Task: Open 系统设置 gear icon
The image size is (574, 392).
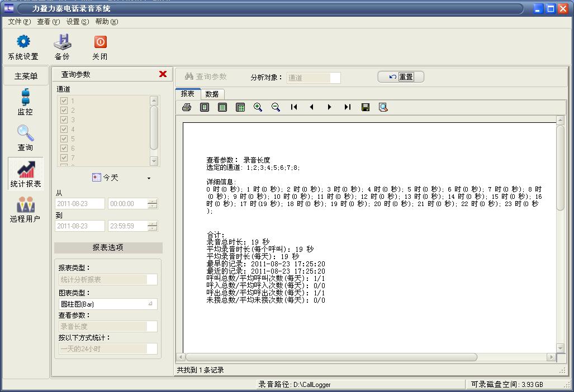Action: click(23, 42)
